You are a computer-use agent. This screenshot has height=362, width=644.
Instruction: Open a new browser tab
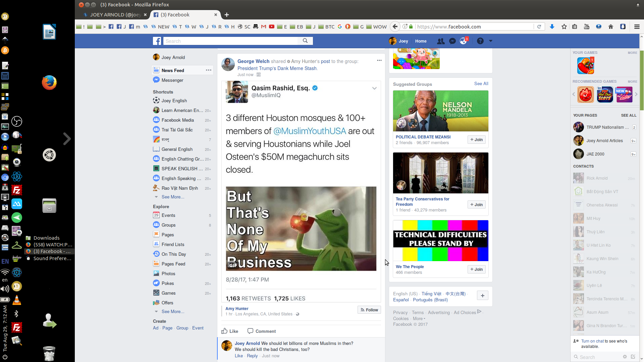(227, 15)
